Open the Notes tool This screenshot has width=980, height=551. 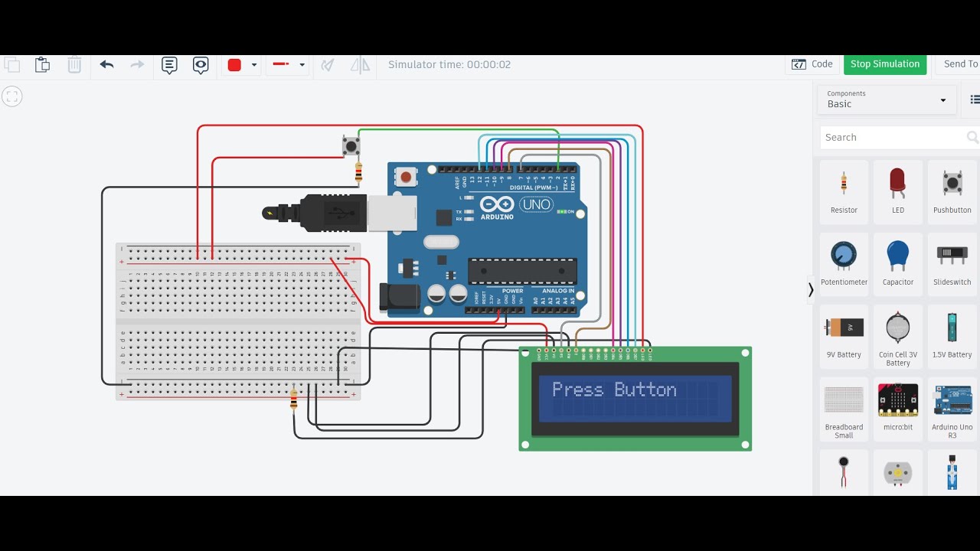(169, 65)
